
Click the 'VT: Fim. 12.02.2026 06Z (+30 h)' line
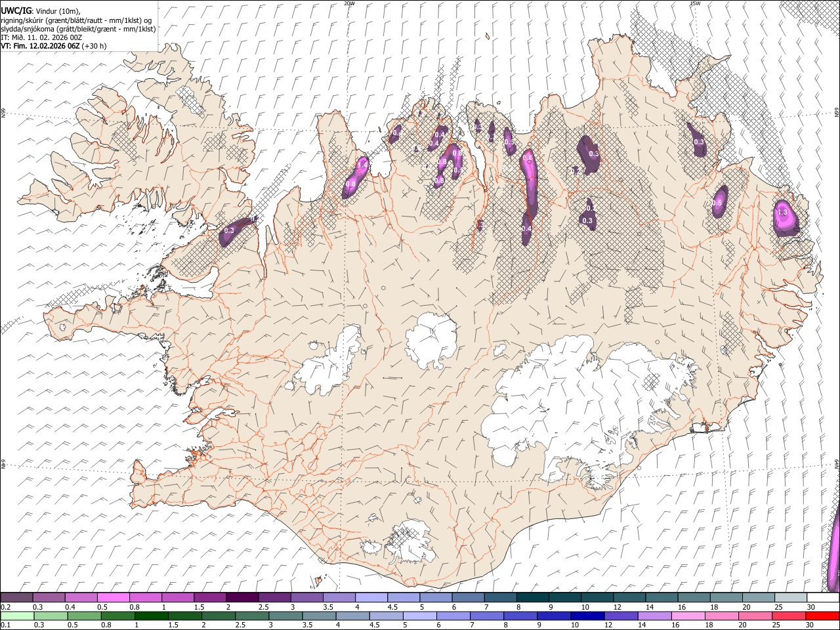[x=54, y=46]
